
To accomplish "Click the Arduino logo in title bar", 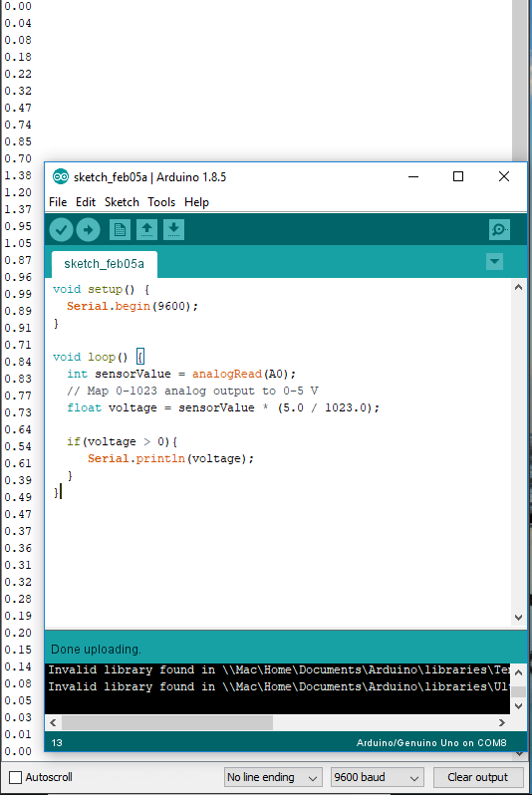I will pyautogui.click(x=61, y=177).
